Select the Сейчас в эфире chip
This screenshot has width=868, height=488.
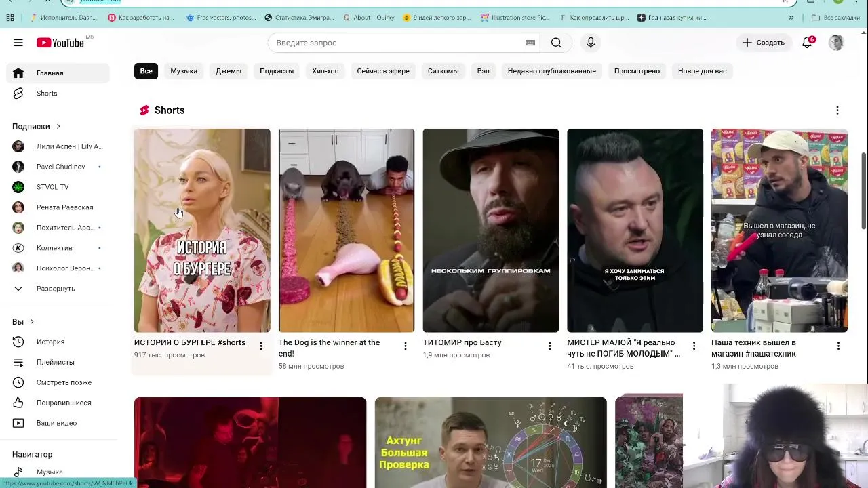383,71
